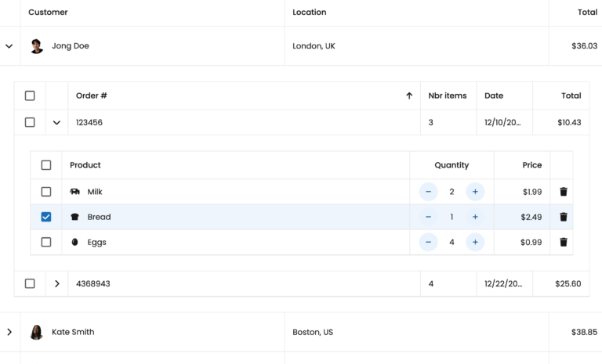Sort by Nbr items column header

[447, 96]
